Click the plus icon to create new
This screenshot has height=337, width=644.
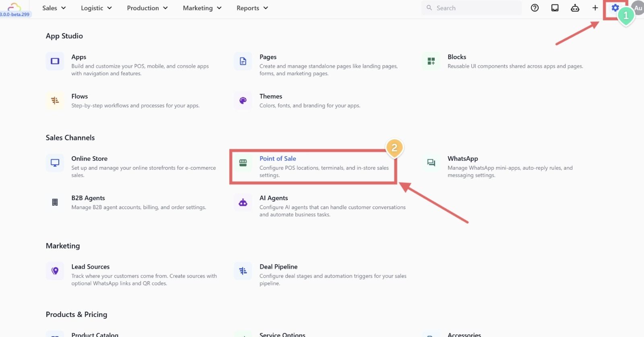pyautogui.click(x=595, y=8)
